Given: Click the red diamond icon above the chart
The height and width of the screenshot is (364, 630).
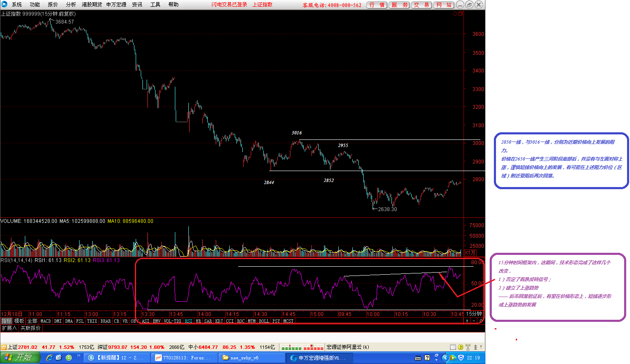Looking at the screenshot, I should pyautogui.click(x=455, y=14).
